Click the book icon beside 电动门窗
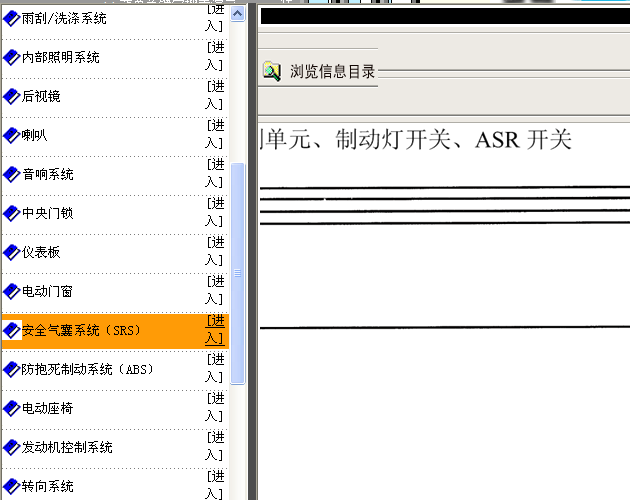 (x=11, y=291)
